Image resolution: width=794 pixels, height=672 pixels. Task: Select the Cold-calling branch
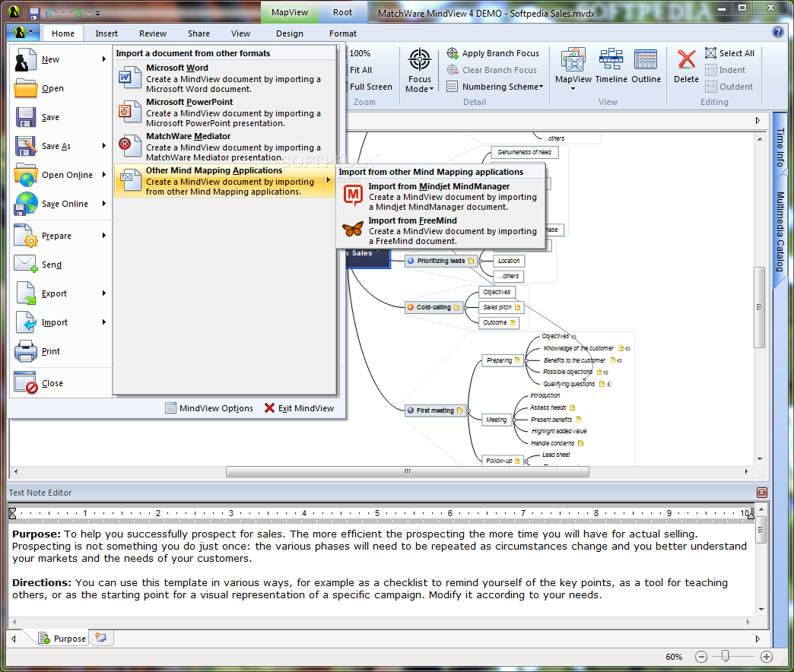coord(434,307)
